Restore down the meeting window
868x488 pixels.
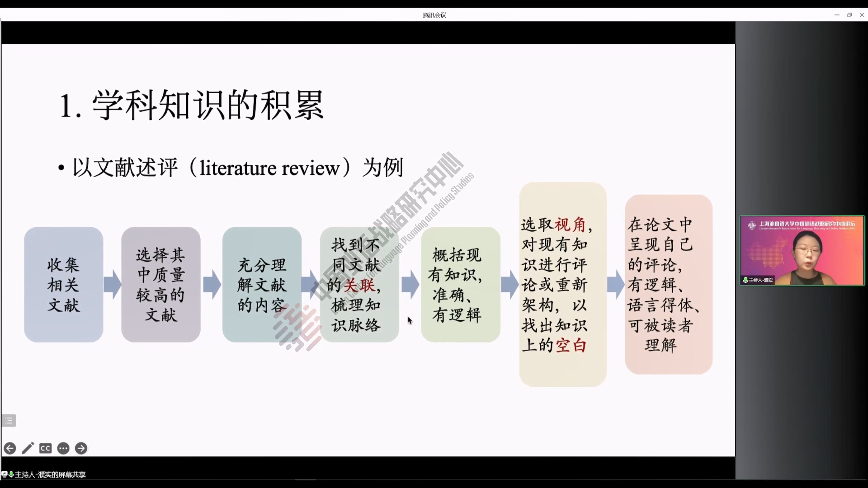pos(849,15)
